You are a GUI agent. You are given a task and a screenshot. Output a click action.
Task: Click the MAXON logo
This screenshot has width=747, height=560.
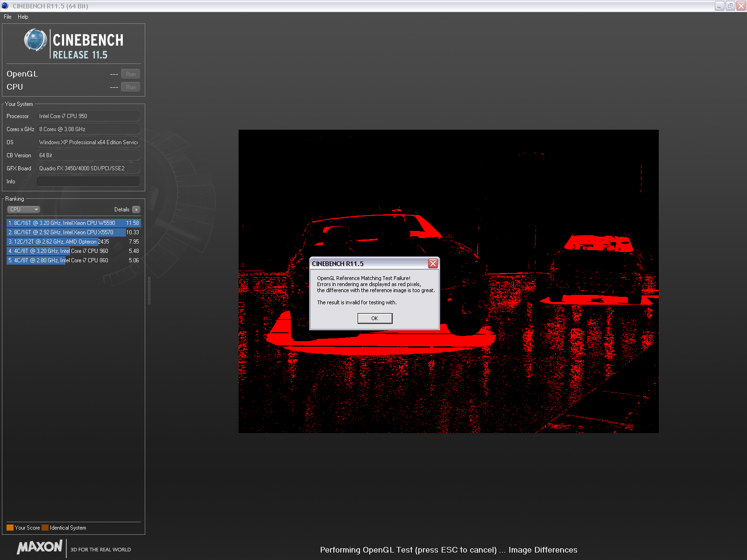point(40,547)
